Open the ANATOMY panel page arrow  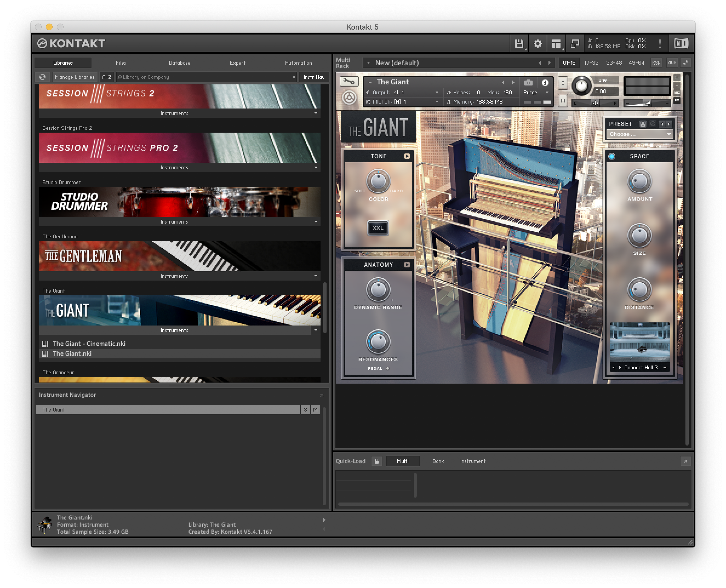407,264
